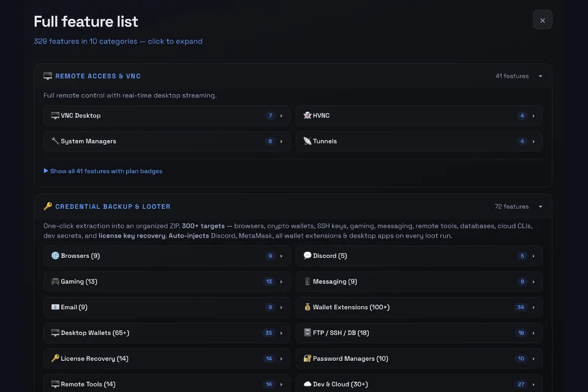Image resolution: width=588 pixels, height=392 pixels.
Task: Click the 'Full feature list' title
Action: click(86, 22)
